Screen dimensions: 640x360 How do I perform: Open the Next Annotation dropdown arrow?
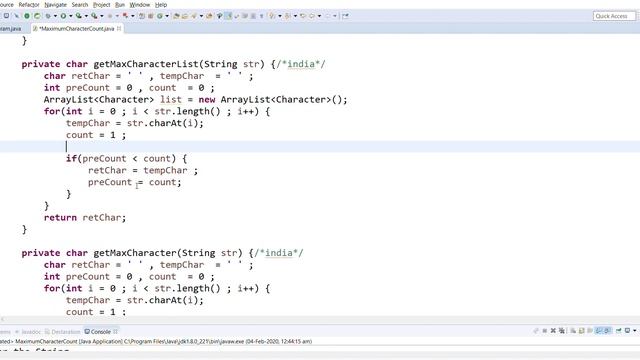coord(280,16)
